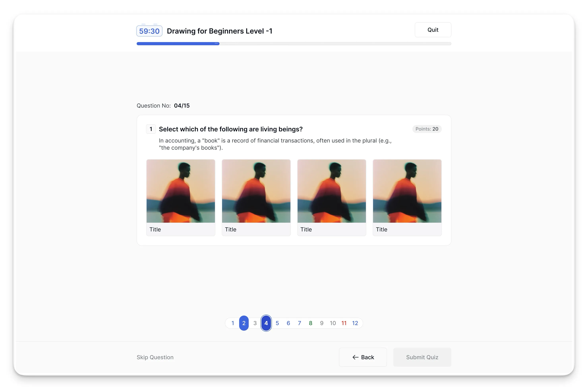Click the 59:30 countdown timer
The height and width of the screenshot is (389, 588).
pyautogui.click(x=149, y=31)
